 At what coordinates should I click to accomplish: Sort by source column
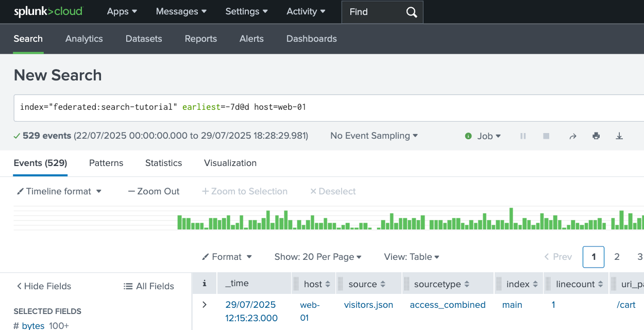tap(383, 284)
